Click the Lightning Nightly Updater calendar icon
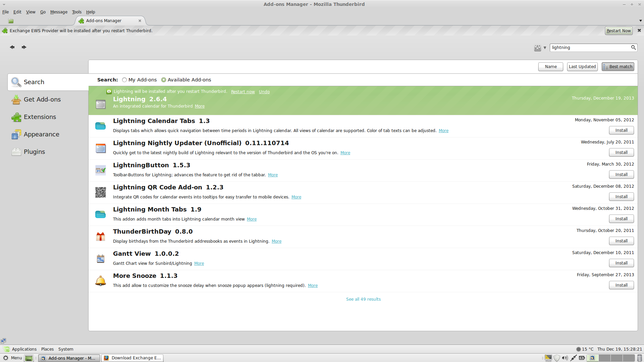The width and height of the screenshot is (644, 362). tap(101, 148)
